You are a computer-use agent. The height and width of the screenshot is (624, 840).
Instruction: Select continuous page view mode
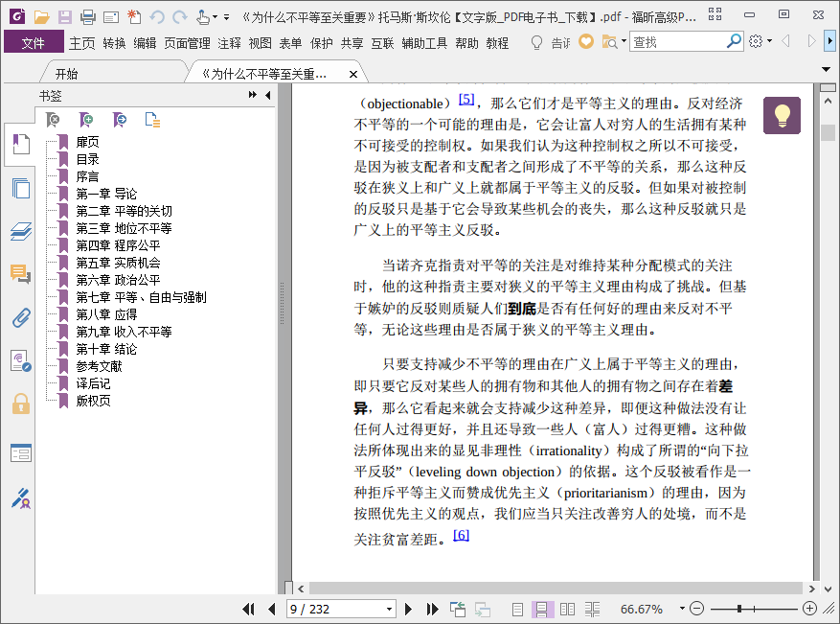coord(542,609)
